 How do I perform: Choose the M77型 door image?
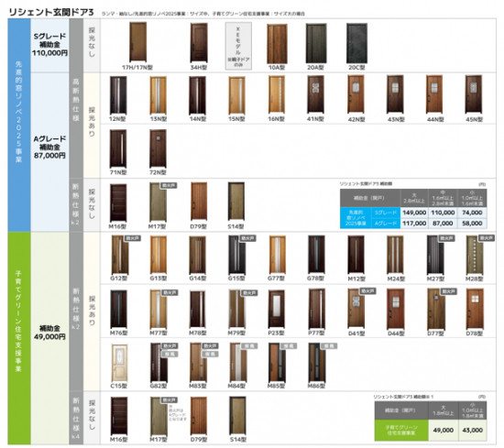point(159,309)
